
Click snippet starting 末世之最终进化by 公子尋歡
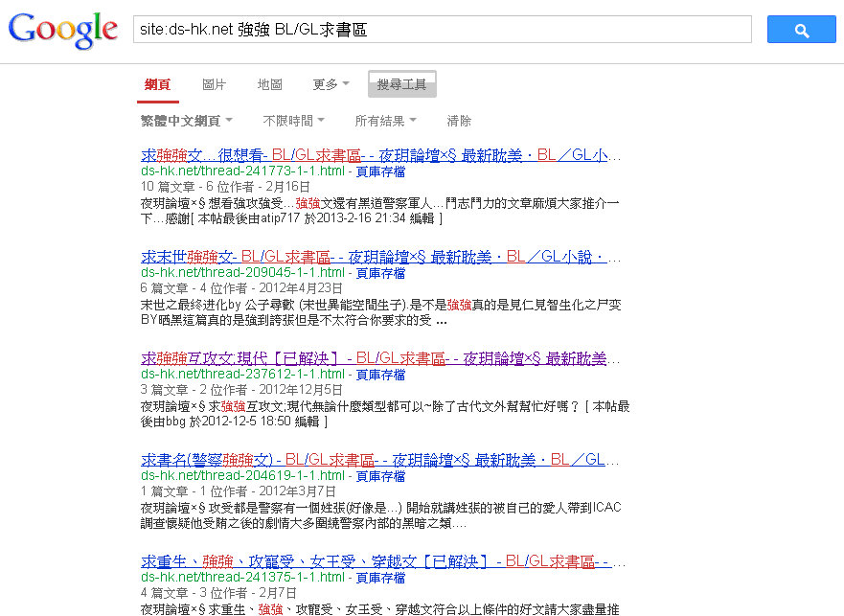pos(381,313)
